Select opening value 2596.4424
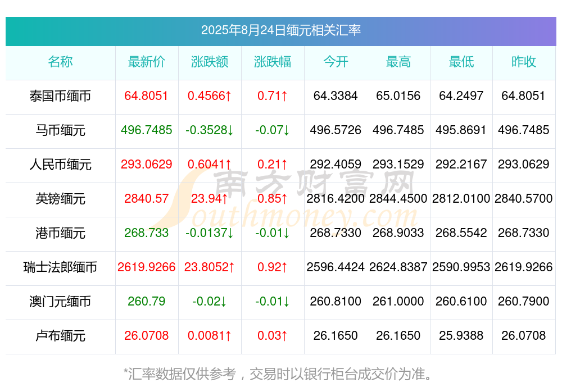This screenshot has height=392, width=562. (x=336, y=267)
